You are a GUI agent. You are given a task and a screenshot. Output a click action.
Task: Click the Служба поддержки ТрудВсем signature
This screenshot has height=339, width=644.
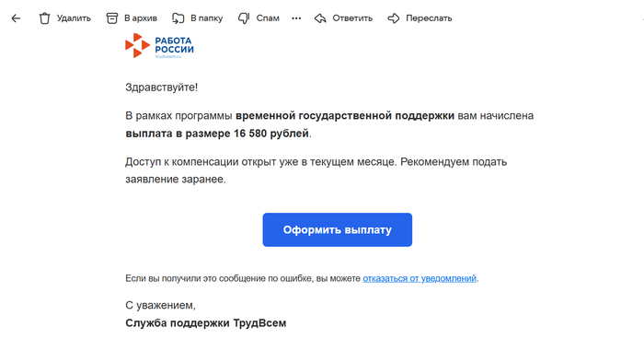click(206, 323)
